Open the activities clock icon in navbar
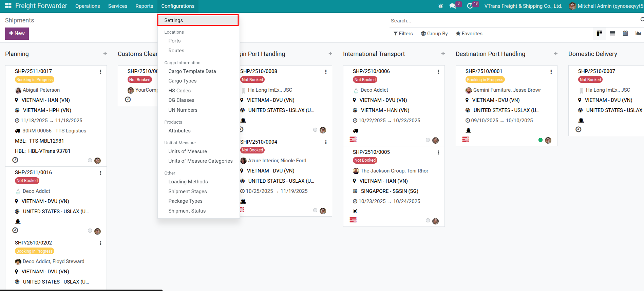Image resolution: width=644 pixels, height=291 pixels. (x=470, y=6)
